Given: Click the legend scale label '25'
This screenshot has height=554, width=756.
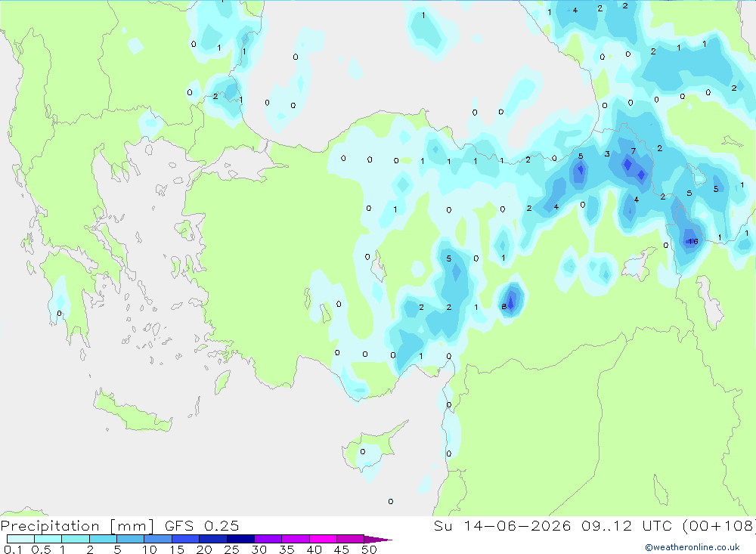Looking at the screenshot, I should pos(231,549).
